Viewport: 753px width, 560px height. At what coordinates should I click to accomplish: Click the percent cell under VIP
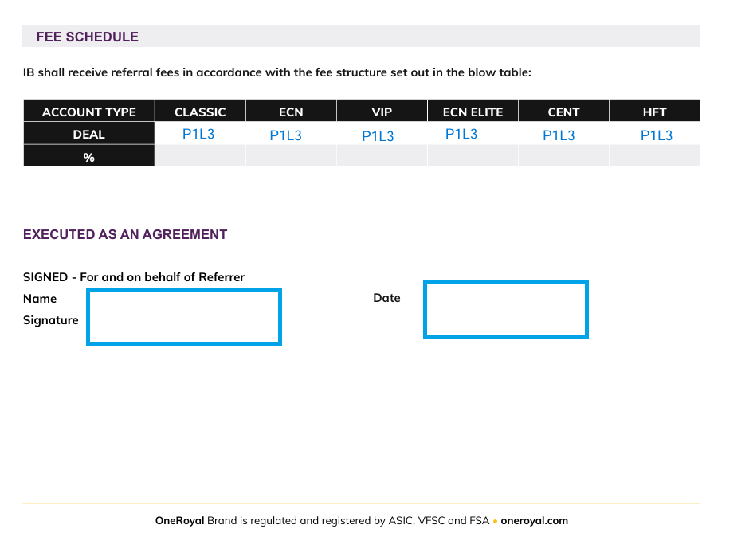[382, 156]
